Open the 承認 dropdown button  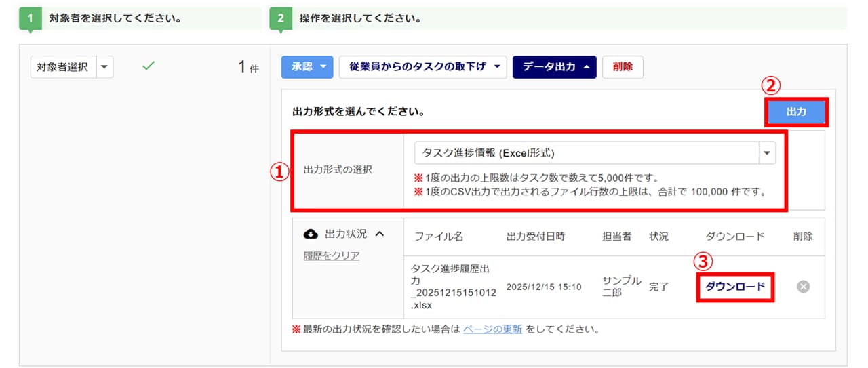[x=307, y=67]
